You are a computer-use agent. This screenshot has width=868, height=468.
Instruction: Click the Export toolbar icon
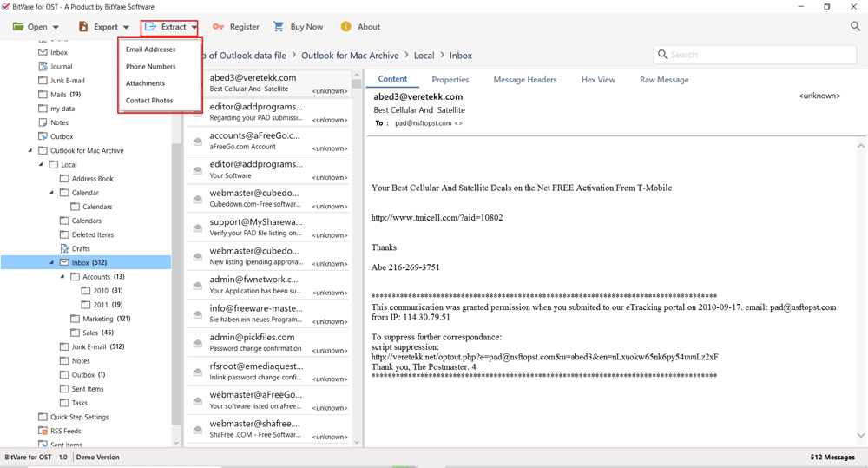point(83,27)
